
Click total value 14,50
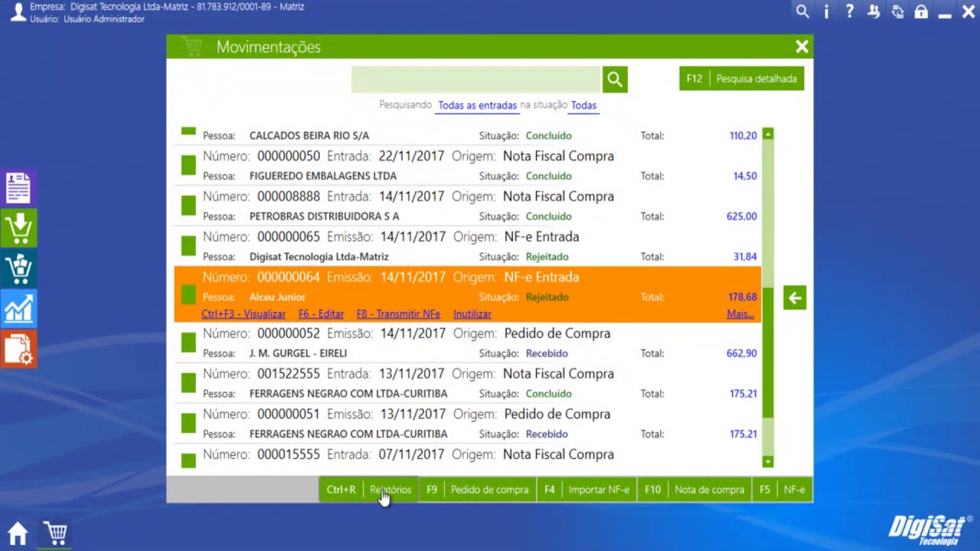click(x=745, y=176)
